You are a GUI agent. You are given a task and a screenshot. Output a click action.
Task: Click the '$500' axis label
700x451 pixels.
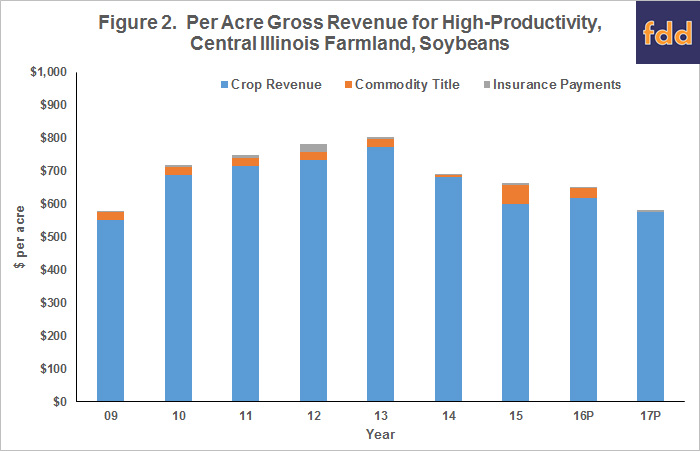(53, 237)
